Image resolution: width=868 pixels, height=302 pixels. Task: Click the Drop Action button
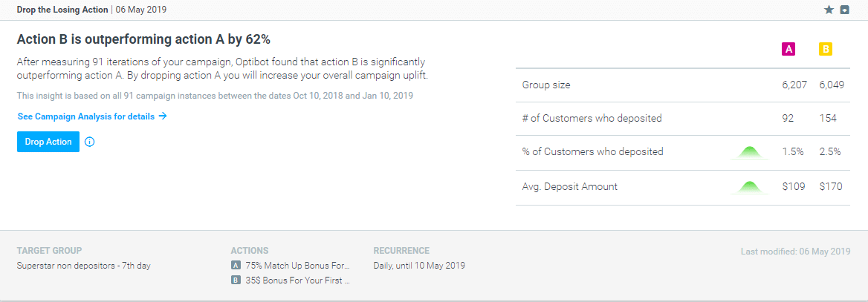48,142
